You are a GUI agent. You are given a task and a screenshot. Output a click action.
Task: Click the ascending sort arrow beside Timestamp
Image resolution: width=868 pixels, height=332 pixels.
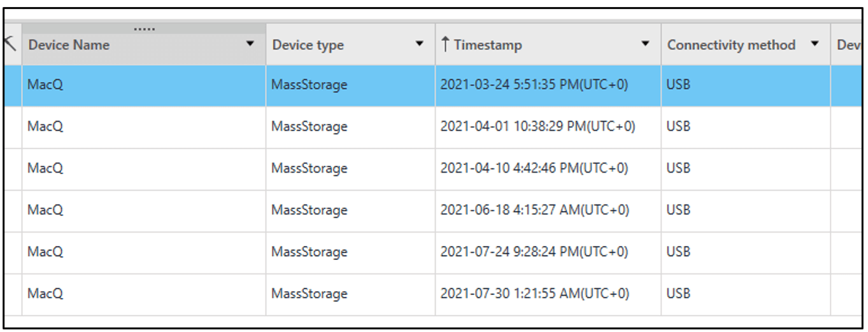tap(446, 45)
